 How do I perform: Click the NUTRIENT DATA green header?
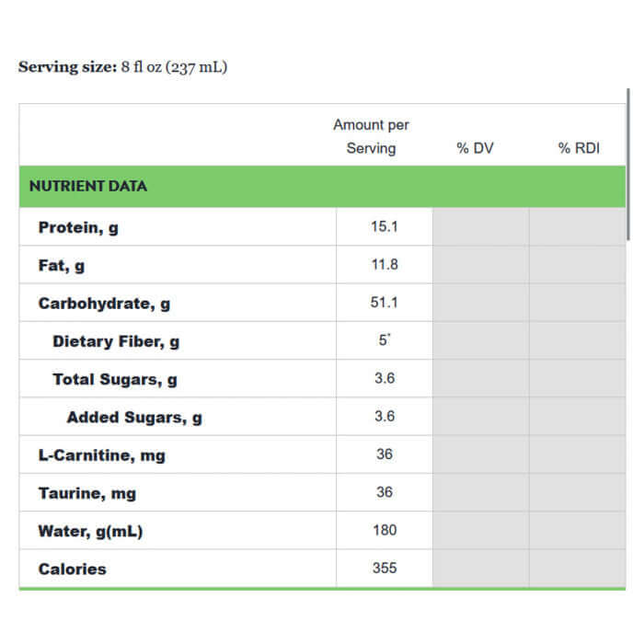pos(88,186)
